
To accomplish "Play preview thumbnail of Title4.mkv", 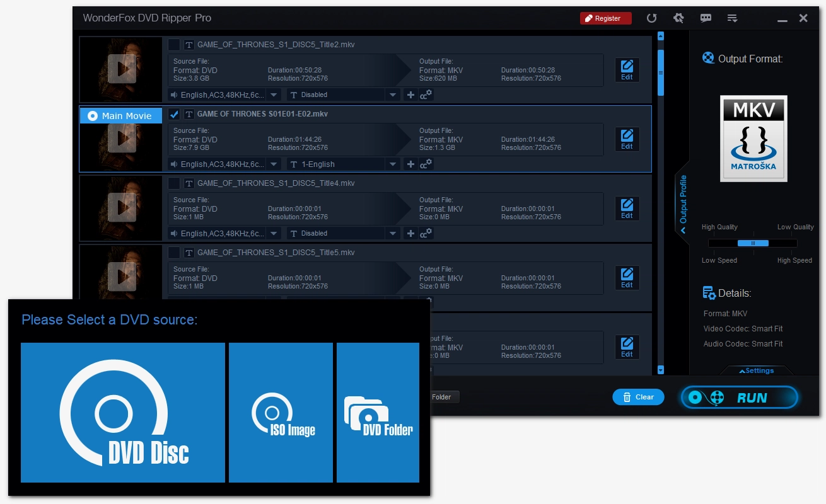I will 121,208.
